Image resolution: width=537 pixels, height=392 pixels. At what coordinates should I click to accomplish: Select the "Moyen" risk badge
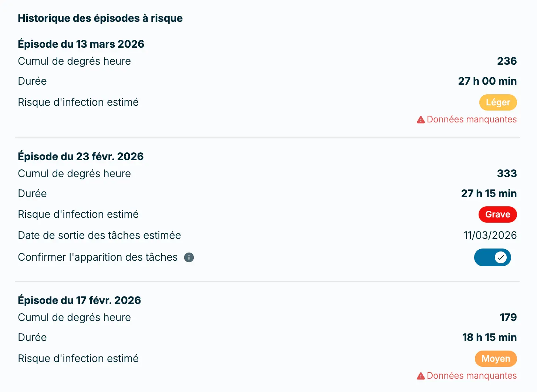coord(496,358)
